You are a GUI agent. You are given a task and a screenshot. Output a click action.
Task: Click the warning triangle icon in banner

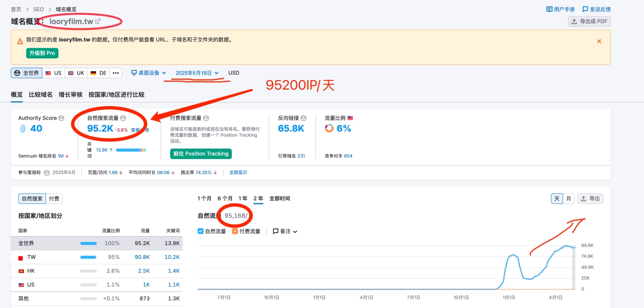pyautogui.click(x=20, y=41)
